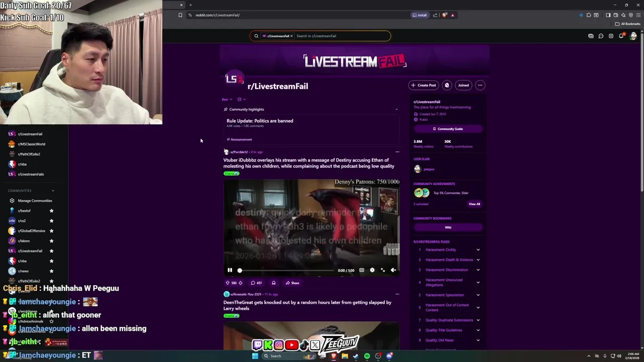Toggle captions on the video player
644x362 pixels.
(361, 270)
